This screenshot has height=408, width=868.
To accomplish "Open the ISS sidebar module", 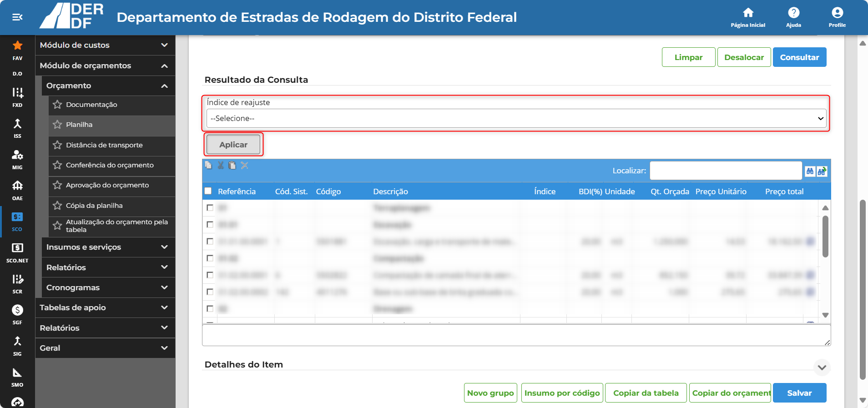I will click(17, 128).
